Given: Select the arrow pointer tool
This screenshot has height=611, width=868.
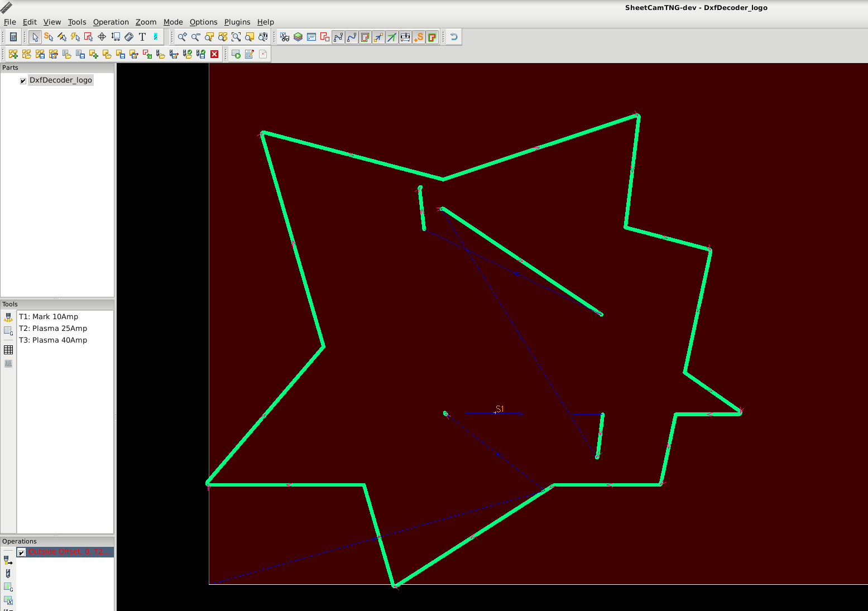Looking at the screenshot, I should [x=35, y=37].
